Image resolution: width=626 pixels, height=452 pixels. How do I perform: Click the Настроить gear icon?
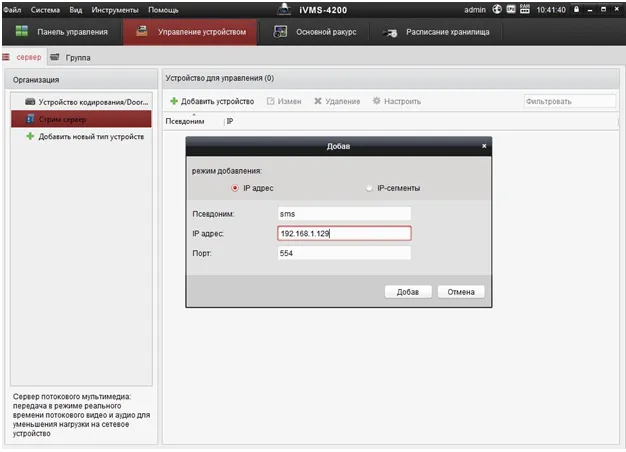click(x=376, y=101)
